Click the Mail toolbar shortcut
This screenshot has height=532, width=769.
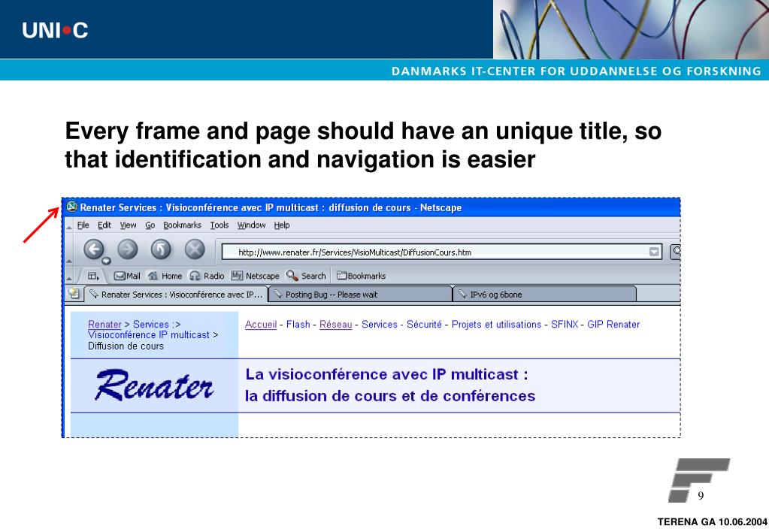pyautogui.click(x=127, y=276)
